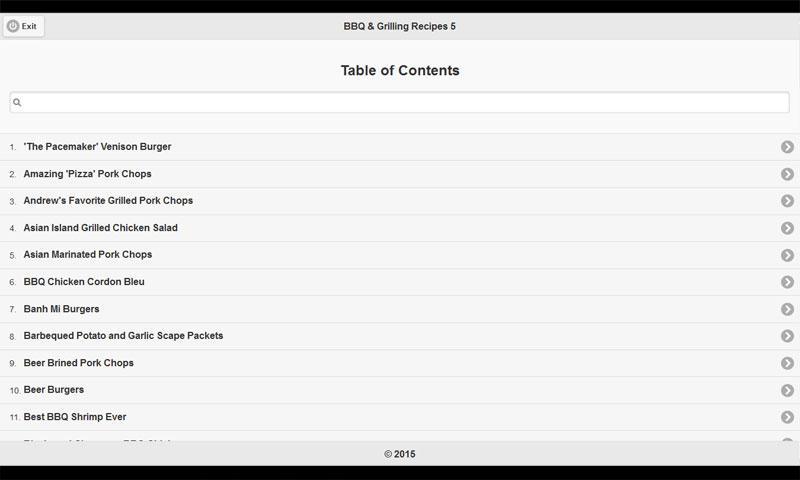Click arrow icon beside BBQ Chicken Cordon Bleu

click(787, 282)
